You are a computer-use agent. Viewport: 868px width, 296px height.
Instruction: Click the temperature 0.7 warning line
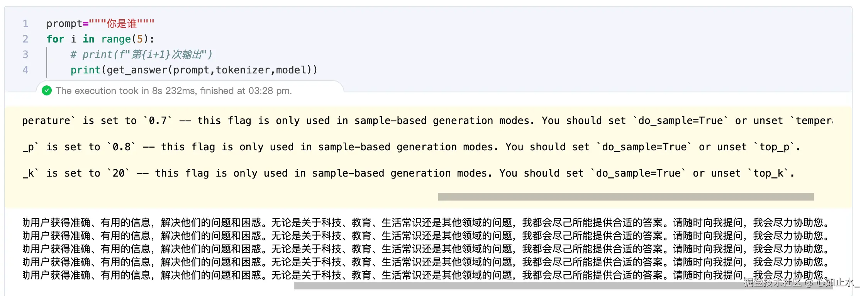coord(425,121)
